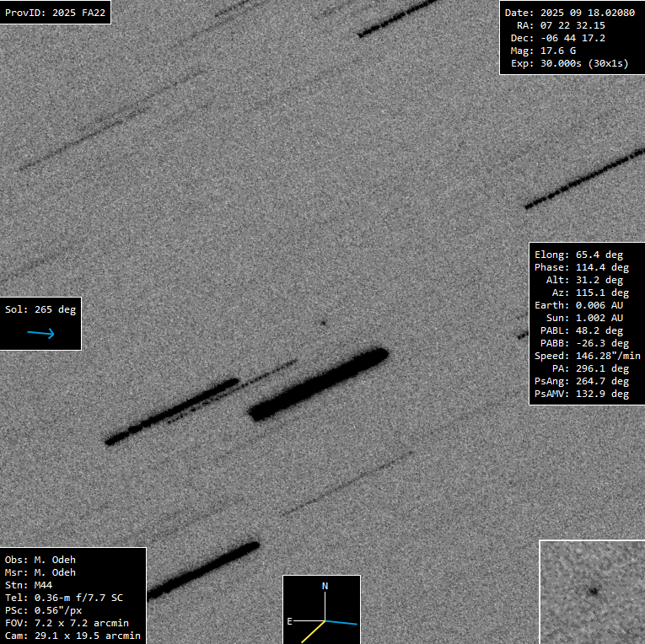
Task: Click the small asteroid dot in the image center
Action: pyautogui.click(x=322, y=322)
